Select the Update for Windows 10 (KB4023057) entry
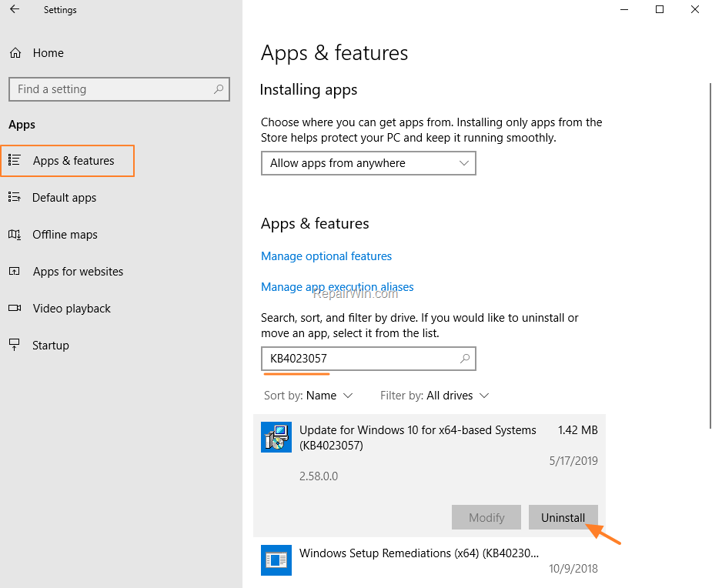The width and height of the screenshot is (712, 588). (x=429, y=476)
